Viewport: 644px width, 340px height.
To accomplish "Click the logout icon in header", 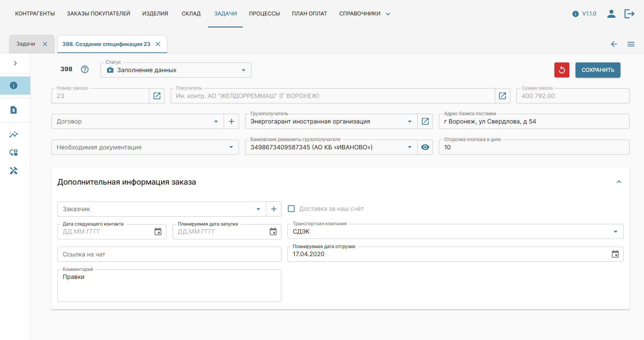I will click(629, 14).
